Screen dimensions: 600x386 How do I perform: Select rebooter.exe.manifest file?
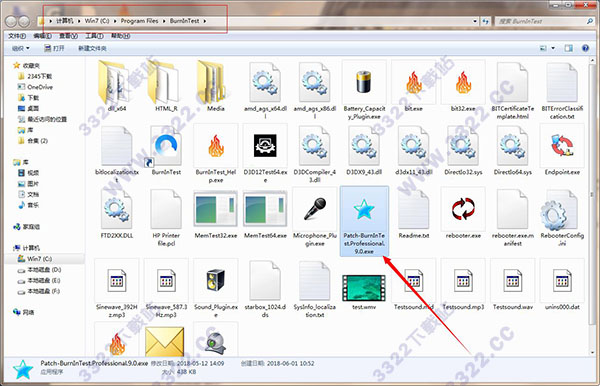coord(513,217)
